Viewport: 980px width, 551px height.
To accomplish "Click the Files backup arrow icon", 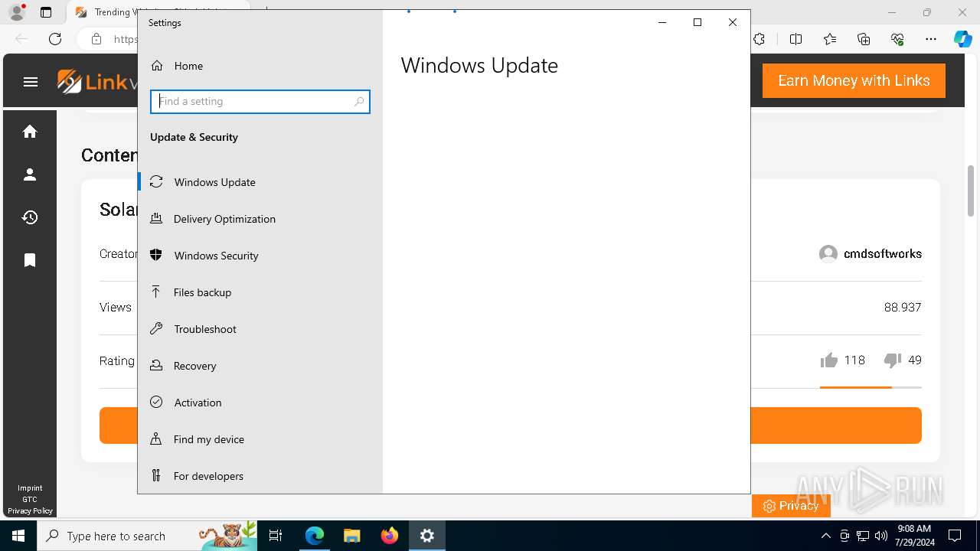I will click(156, 292).
